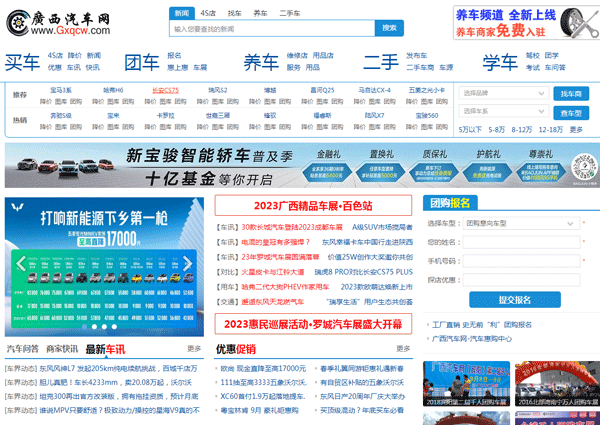
Task: Open the 2023惠民巡展活动·罗城汽车展盛大开幕 headline
Action: [313, 324]
